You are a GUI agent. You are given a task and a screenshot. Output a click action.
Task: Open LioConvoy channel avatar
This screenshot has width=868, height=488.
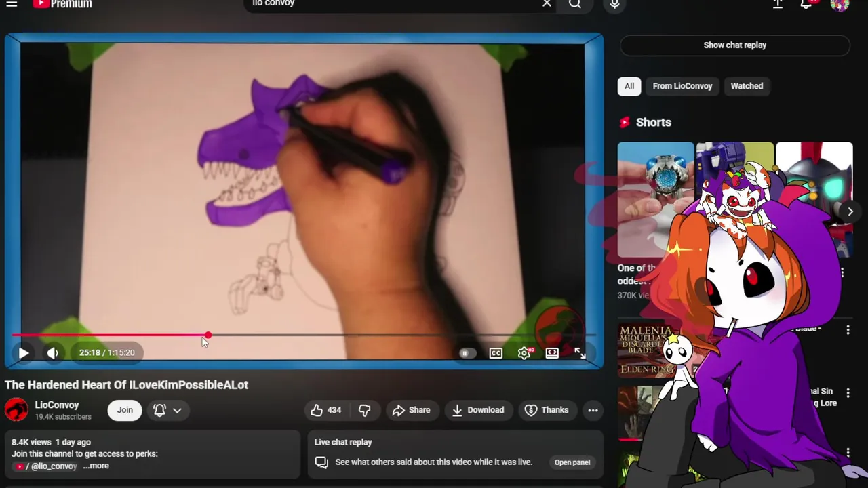pyautogui.click(x=16, y=410)
